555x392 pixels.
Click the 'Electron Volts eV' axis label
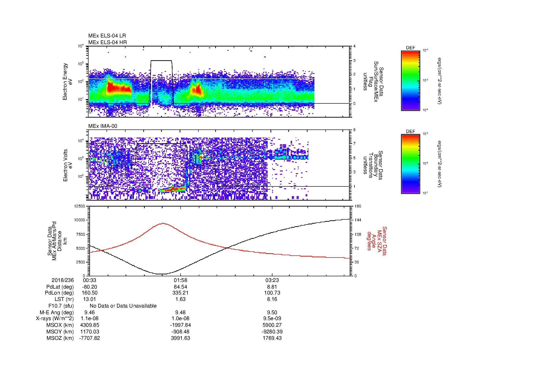point(68,166)
